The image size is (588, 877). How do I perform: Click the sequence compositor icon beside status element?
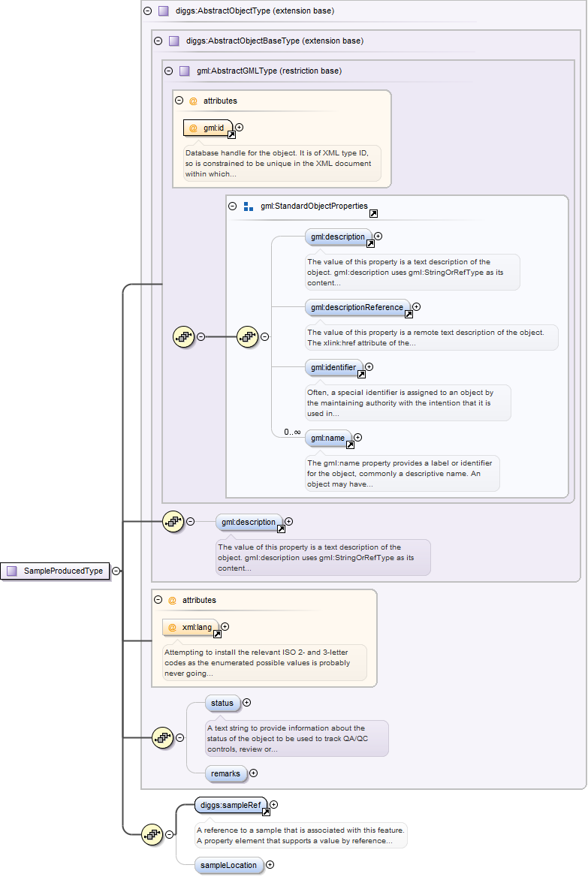coord(163,737)
